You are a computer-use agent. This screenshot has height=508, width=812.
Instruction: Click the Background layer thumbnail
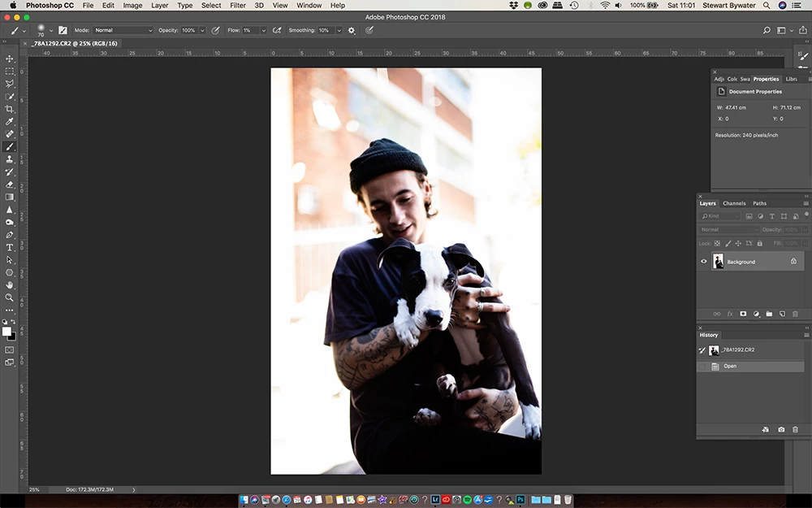pos(718,261)
